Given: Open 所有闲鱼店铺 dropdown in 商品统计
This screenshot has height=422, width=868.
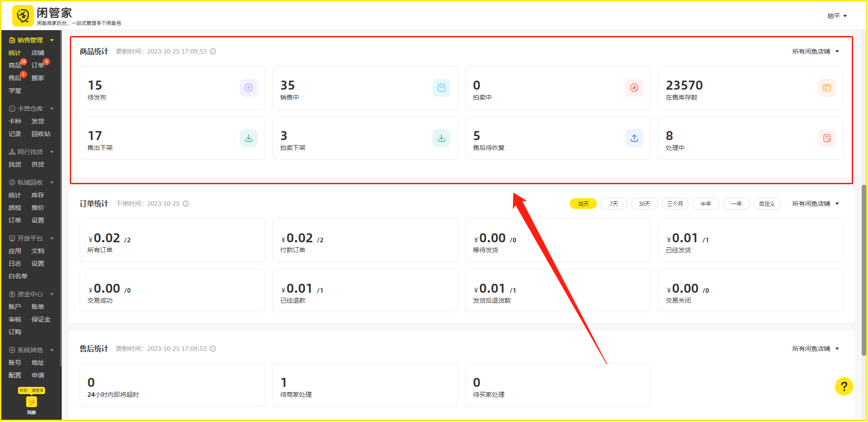Looking at the screenshot, I should click(815, 51).
